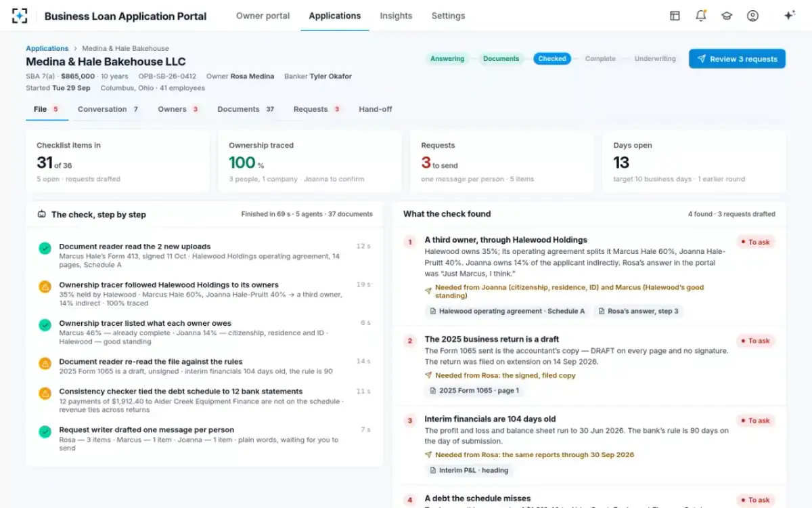
Task: Click banker name "Tyler Okafor"
Action: pyautogui.click(x=331, y=77)
